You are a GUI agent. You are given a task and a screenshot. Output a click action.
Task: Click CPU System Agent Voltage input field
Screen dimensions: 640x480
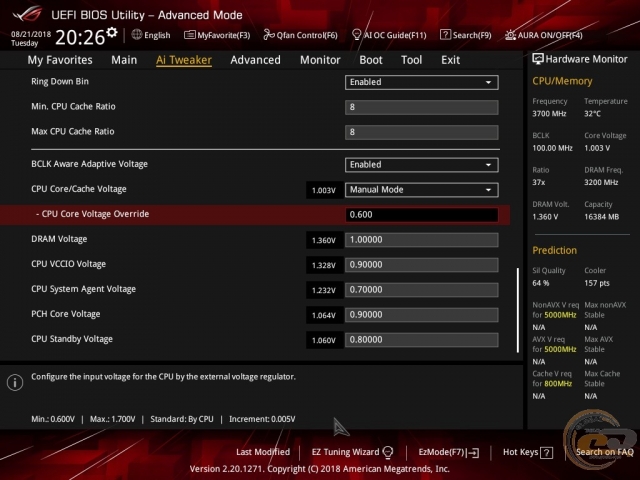tap(422, 290)
